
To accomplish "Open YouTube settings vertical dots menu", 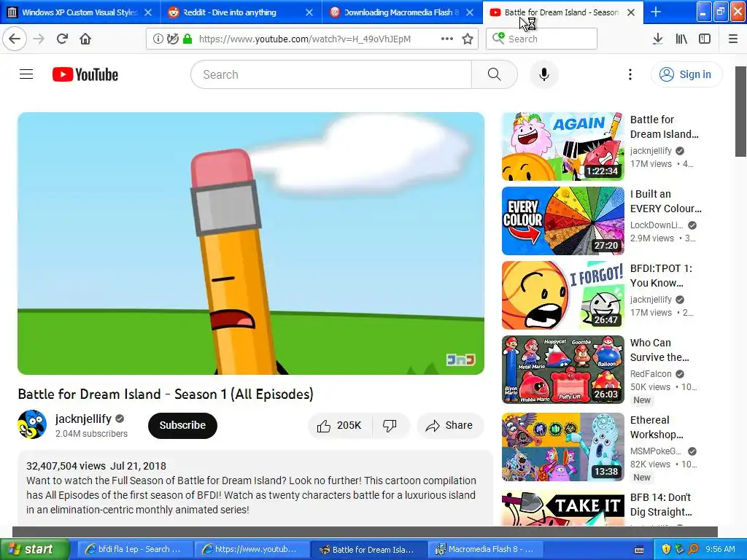I will coord(630,74).
